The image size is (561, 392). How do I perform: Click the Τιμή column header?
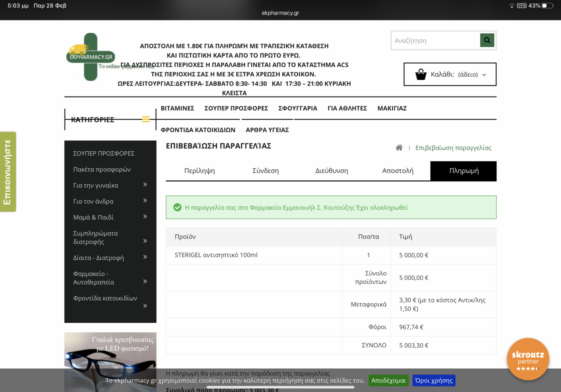coord(406,237)
